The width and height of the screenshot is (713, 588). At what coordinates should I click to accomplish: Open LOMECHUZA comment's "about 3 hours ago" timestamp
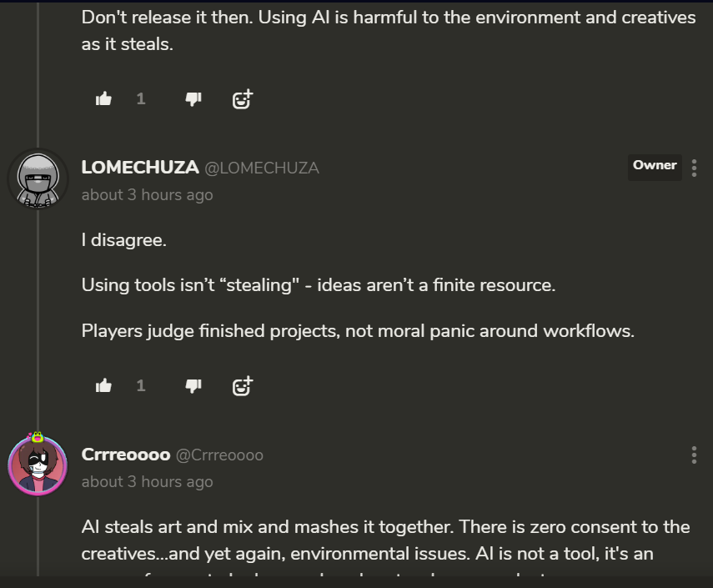pyautogui.click(x=148, y=195)
